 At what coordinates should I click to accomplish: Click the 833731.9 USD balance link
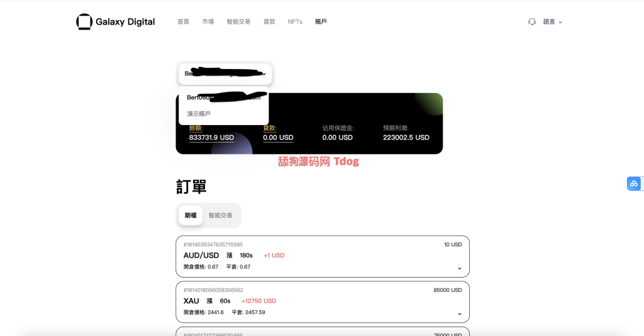pyautogui.click(x=211, y=138)
